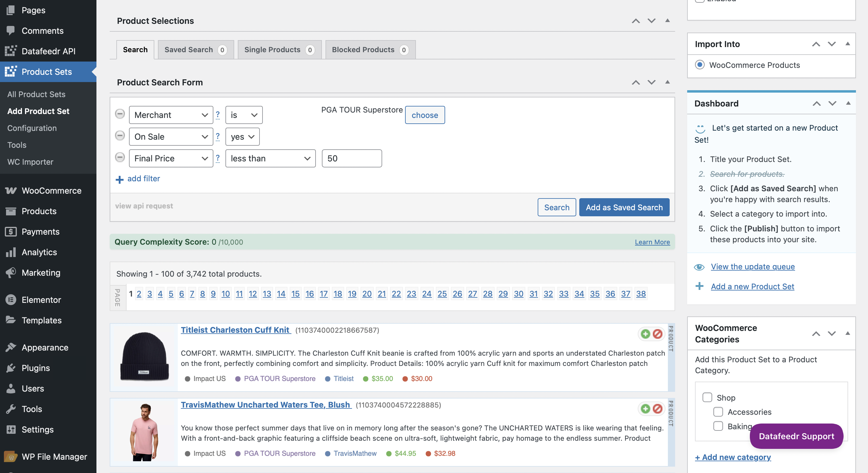Click the WooCommerce sidebar icon
868x473 pixels.
pyautogui.click(x=11, y=191)
